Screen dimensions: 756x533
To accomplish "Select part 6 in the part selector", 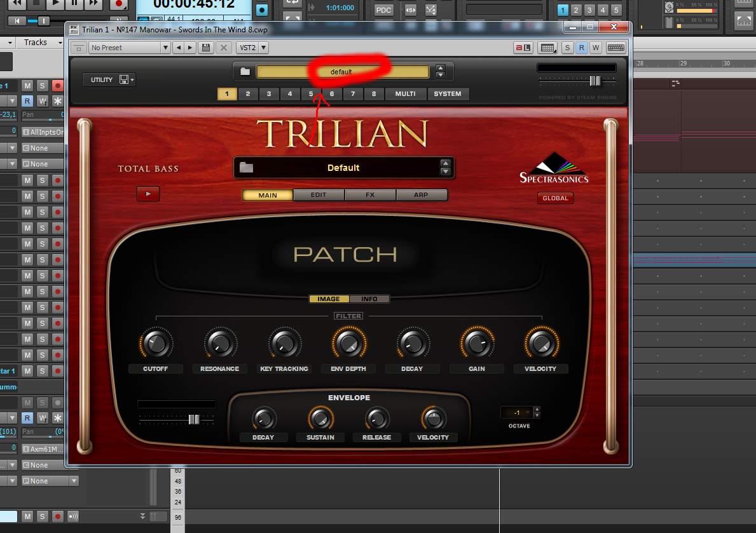I will point(332,94).
